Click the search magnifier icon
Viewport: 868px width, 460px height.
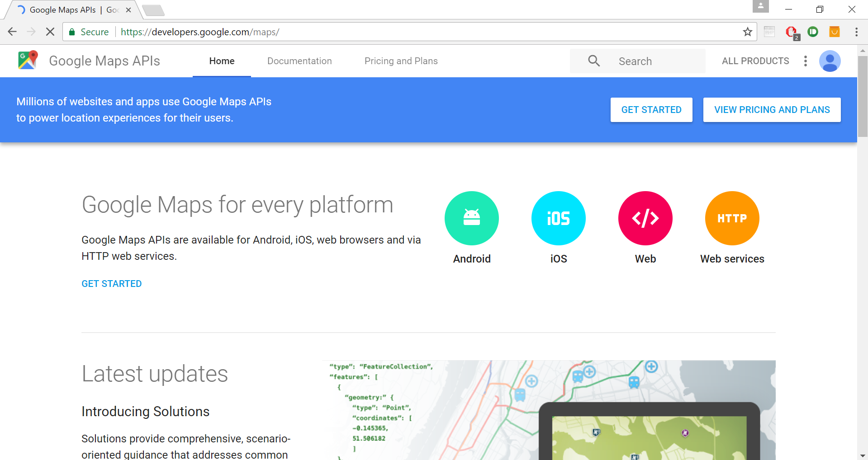point(594,61)
